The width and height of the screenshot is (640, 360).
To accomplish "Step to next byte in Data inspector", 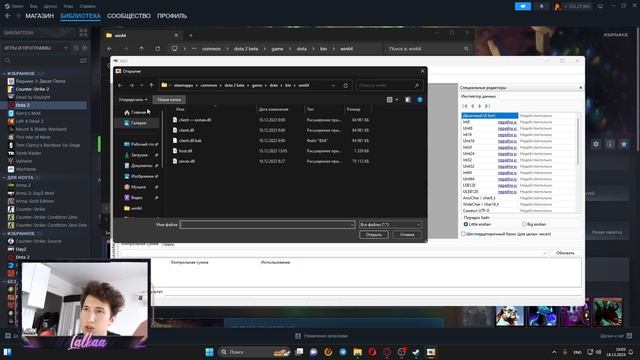I will [480, 106].
